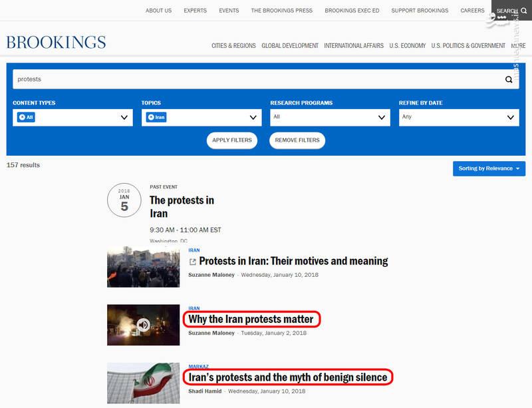Click author Shadi Hamid

205,391
